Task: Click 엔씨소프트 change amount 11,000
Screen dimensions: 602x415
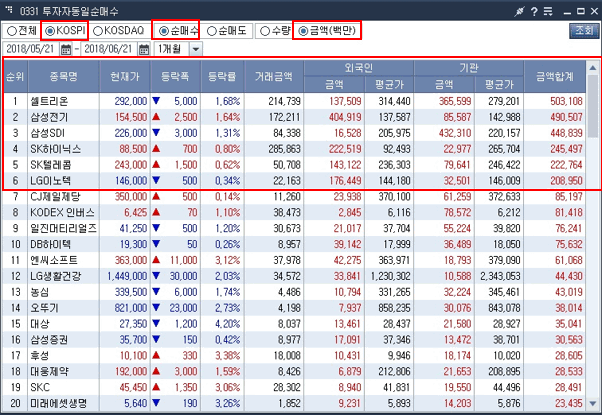Action: click(x=184, y=261)
